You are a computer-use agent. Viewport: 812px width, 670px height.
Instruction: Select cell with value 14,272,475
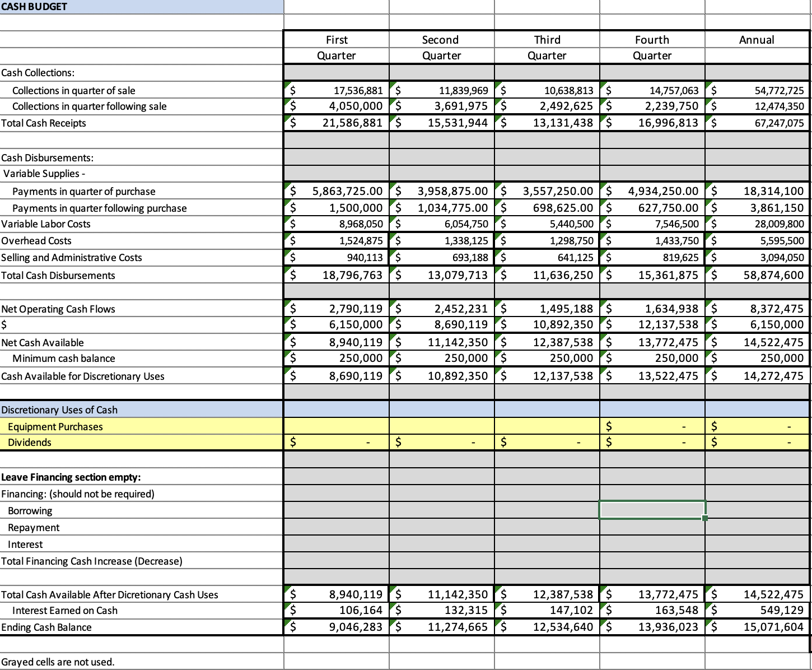point(757,376)
